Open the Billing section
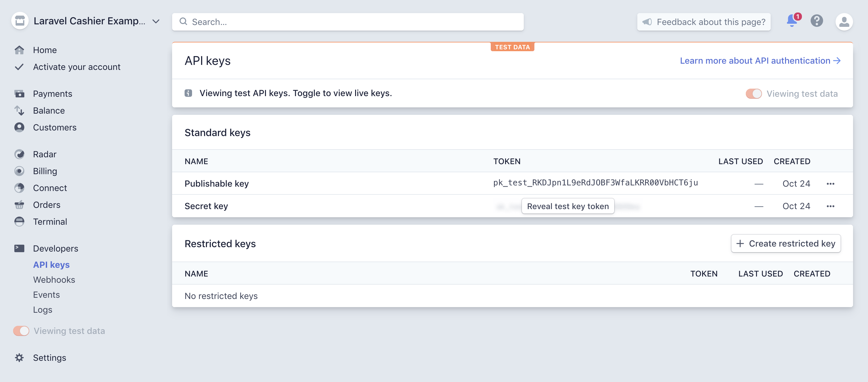The image size is (868, 382). point(45,171)
